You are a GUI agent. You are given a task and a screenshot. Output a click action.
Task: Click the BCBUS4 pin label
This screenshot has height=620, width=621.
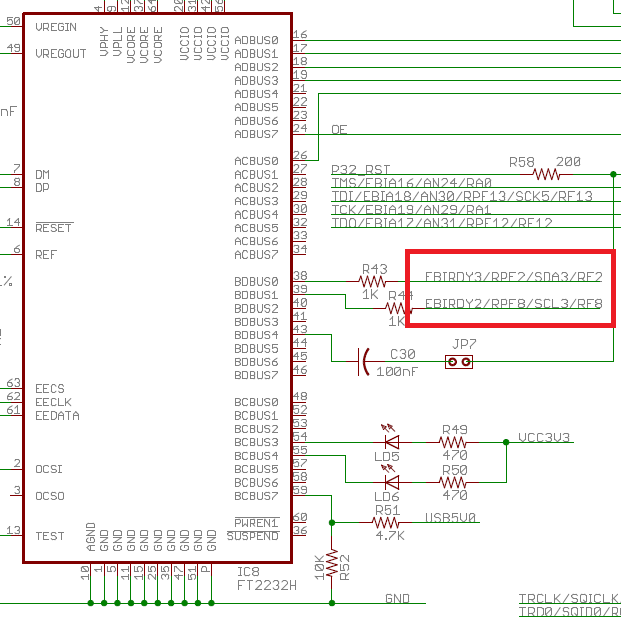coord(257,456)
